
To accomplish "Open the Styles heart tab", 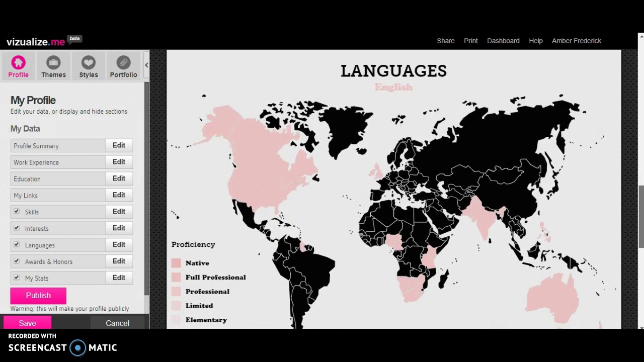I will pos(89,66).
